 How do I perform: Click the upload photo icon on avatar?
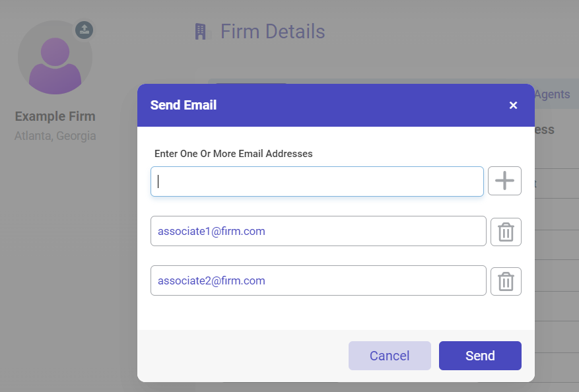tap(84, 30)
